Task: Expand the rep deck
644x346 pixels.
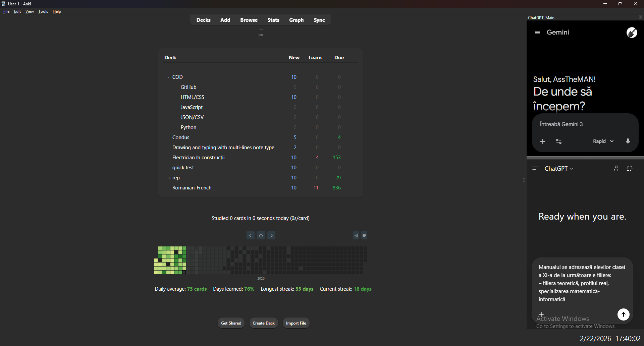Action: 168,178
